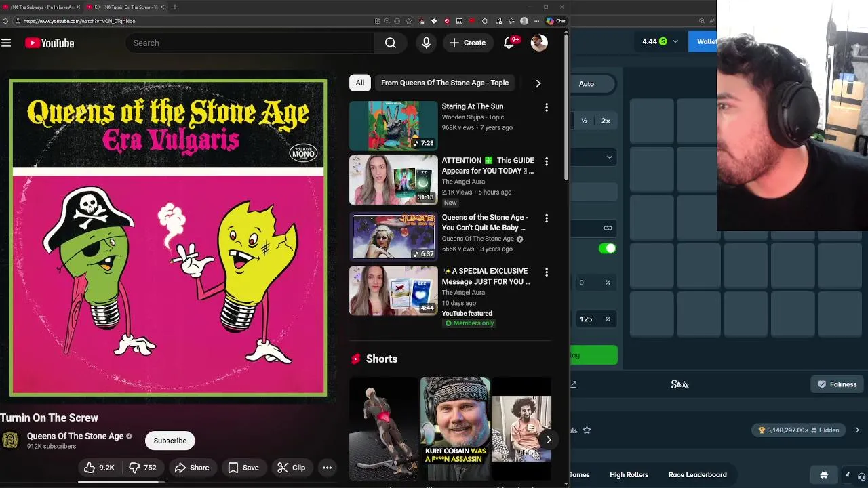Add page to favorites star in address bar
This screenshot has height=488, width=868.
point(408,21)
